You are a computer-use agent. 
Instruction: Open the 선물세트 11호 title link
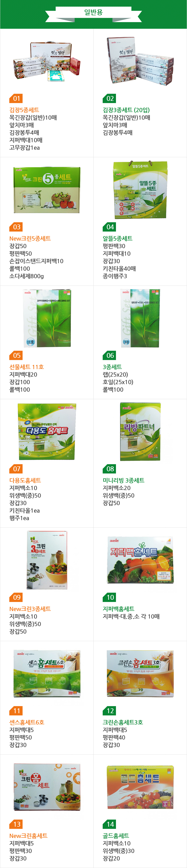click(x=27, y=367)
